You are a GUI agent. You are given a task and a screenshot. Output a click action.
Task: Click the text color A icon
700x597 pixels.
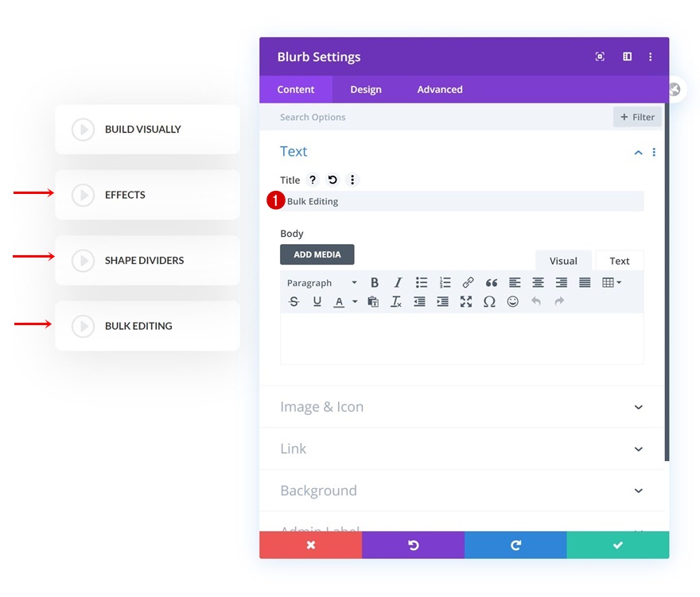click(340, 302)
